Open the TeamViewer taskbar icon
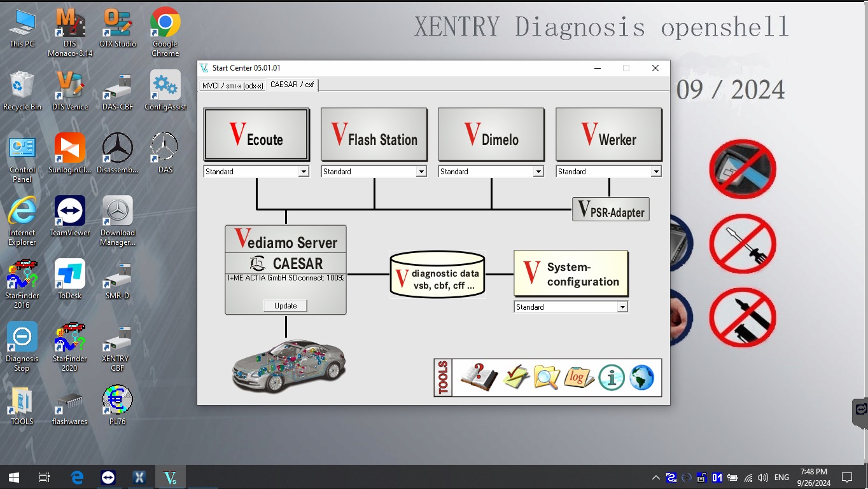Viewport: 868px width, 489px height. [108, 477]
